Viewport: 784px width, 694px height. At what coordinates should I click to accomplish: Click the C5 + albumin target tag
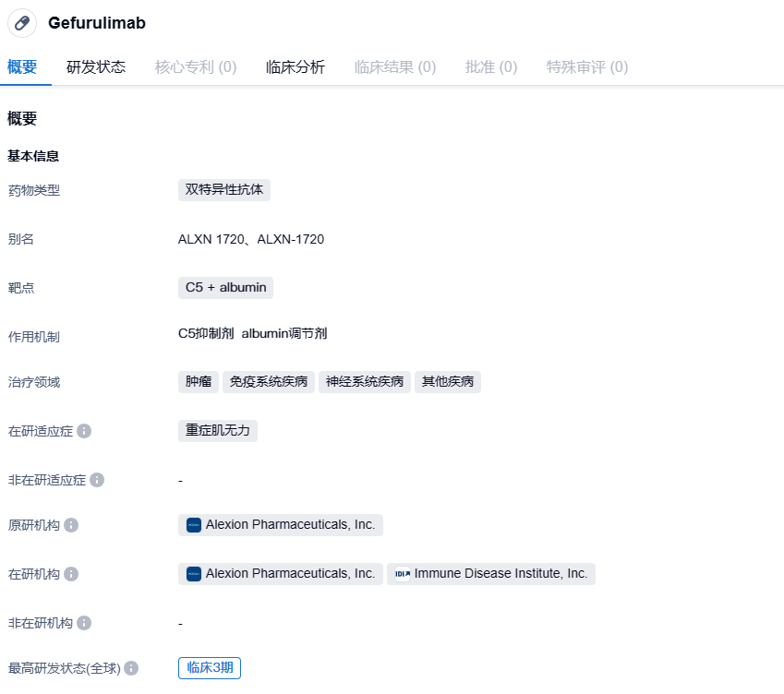[225, 288]
